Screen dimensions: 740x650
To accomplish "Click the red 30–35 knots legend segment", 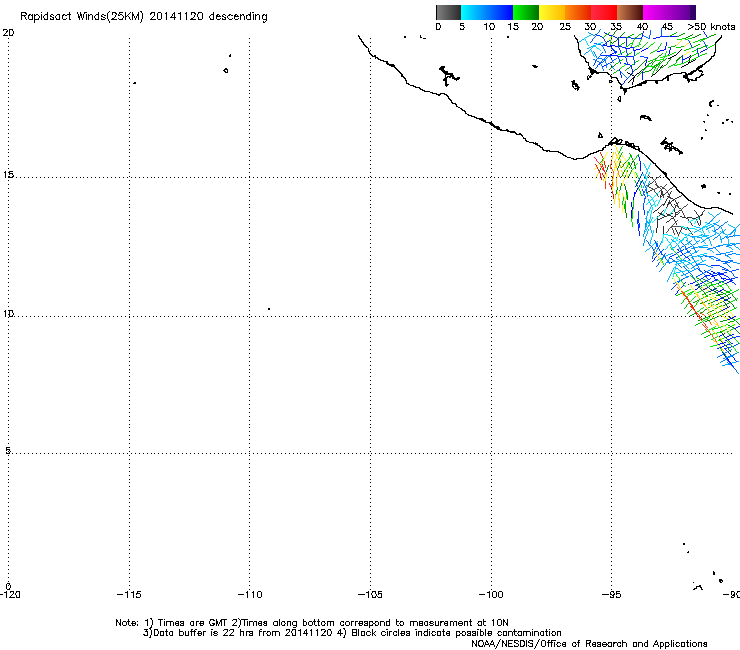I will tap(604, 12).
